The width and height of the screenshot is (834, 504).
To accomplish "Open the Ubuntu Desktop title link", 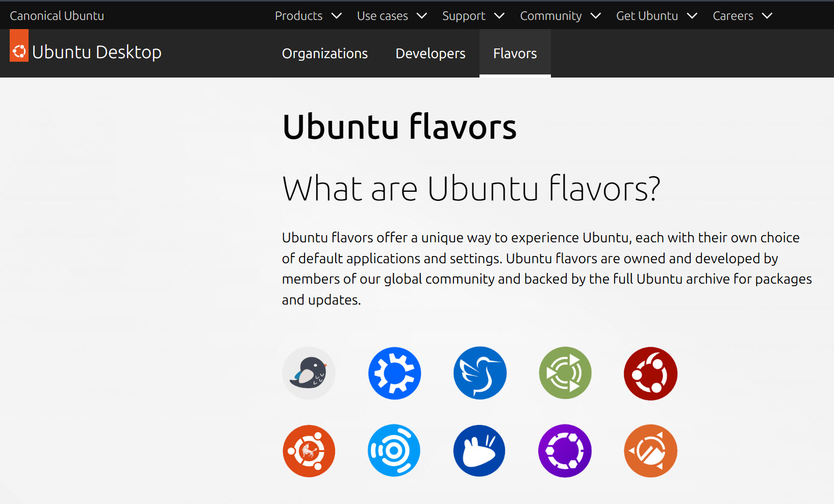I will click(97, 52).
